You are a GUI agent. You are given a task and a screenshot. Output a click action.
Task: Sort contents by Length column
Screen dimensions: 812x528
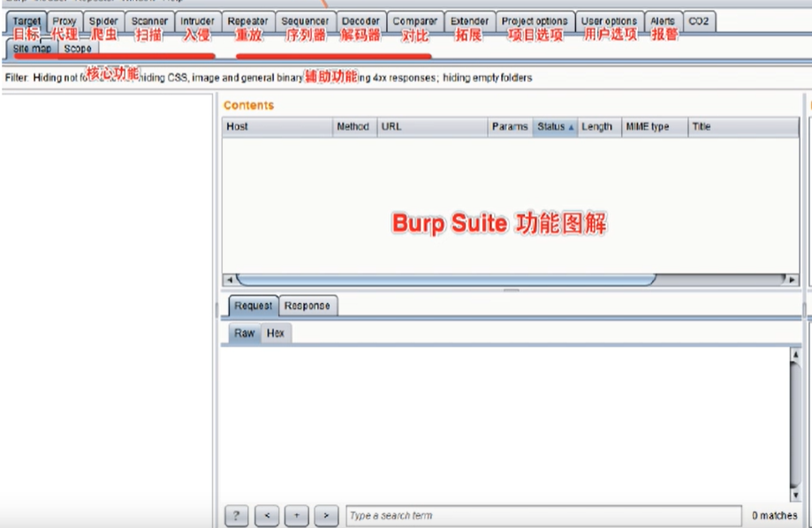pos(599,127)
